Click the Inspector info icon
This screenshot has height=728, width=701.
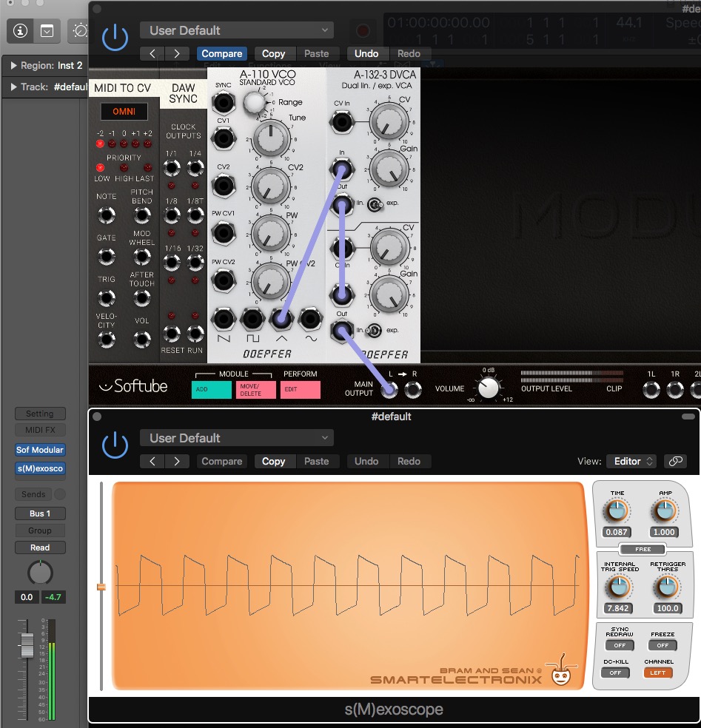pyautogui.click(x=20, y=31)
